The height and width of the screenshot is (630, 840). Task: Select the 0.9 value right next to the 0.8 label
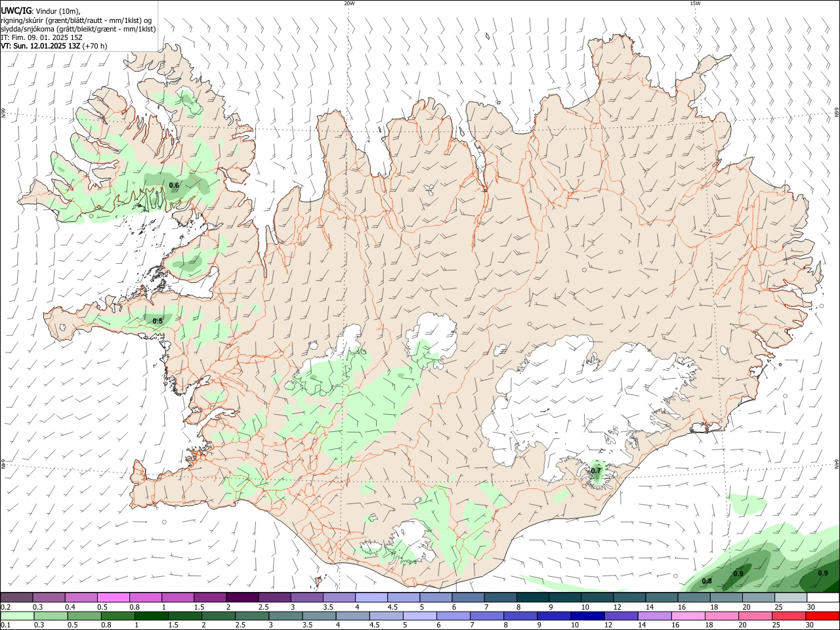[738, 574]
